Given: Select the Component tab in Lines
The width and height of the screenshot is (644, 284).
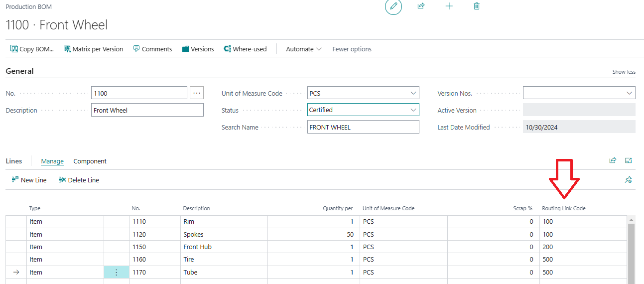Looking at the screenshot, I should (x=90, y=161).
